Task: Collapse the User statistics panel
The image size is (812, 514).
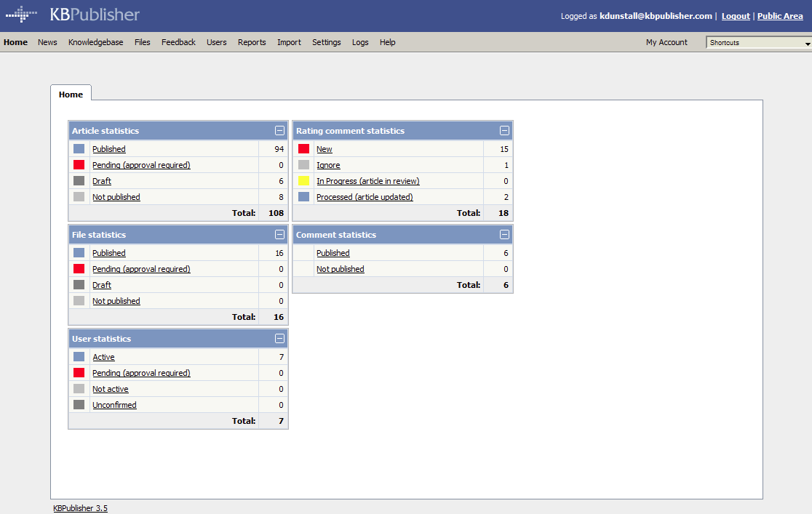Action: [279, 339]
